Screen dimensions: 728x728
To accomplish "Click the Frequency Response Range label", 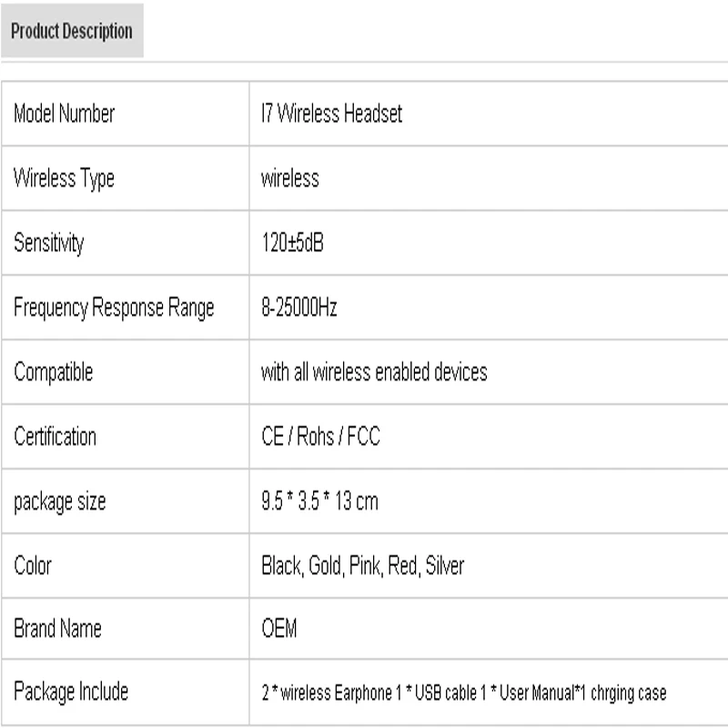I will (114, 308).
